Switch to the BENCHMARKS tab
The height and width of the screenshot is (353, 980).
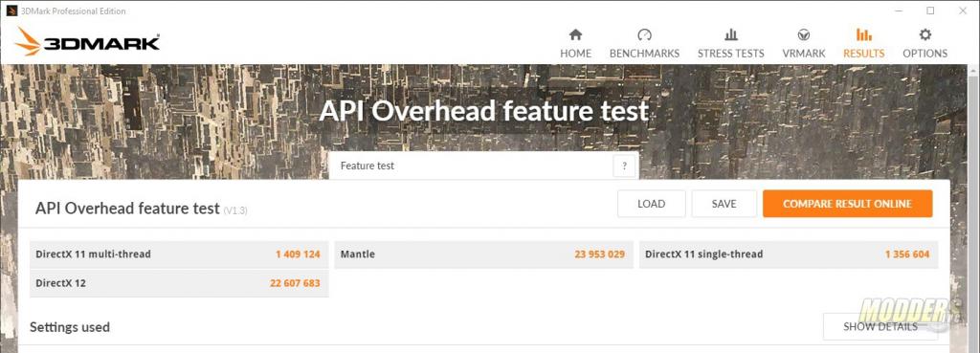(644, 54)
